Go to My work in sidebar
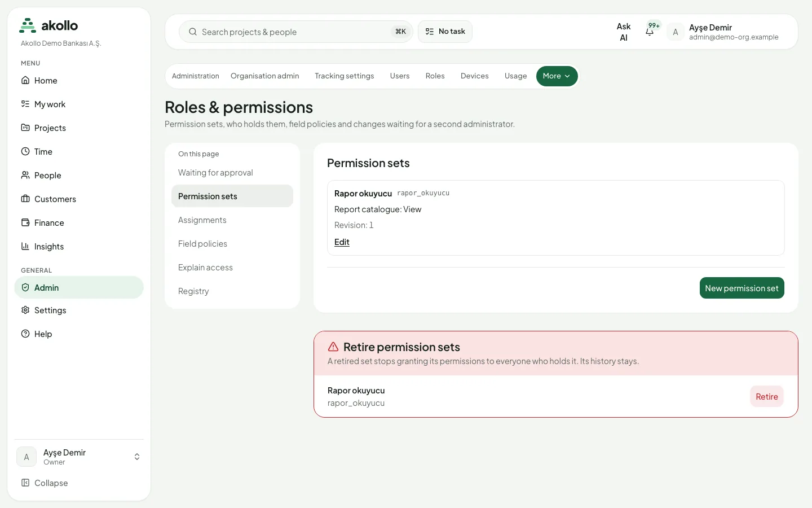This screenshot has height=508, width=812. point(79,104)
